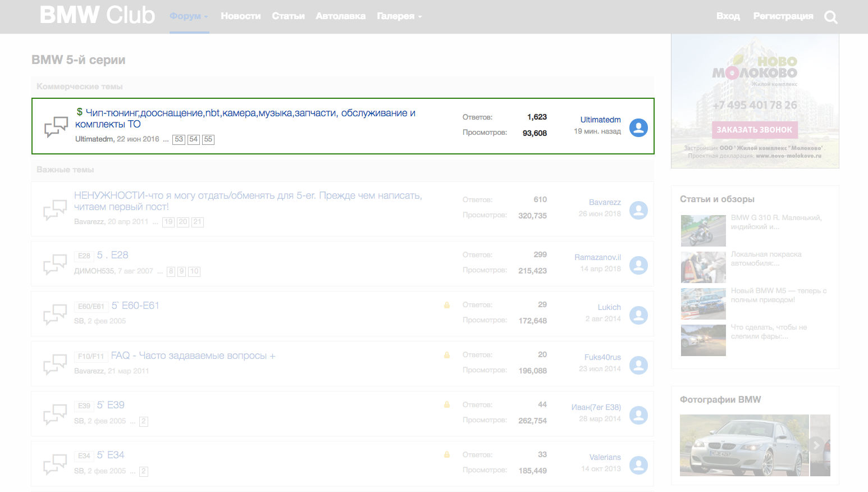Go to page 21 of НЕНУЖНОСТИ thread
Viewport: 868px width, 492px height.
point(197,222)
